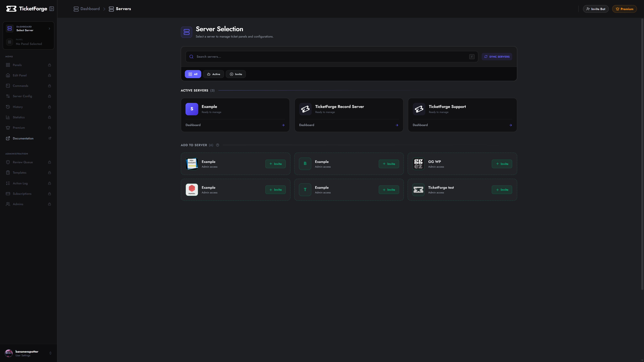Open the Dashboard breadcrumb link
Image resolution: width=644 pixels, height=362 pixels.
tap(87, 9)
